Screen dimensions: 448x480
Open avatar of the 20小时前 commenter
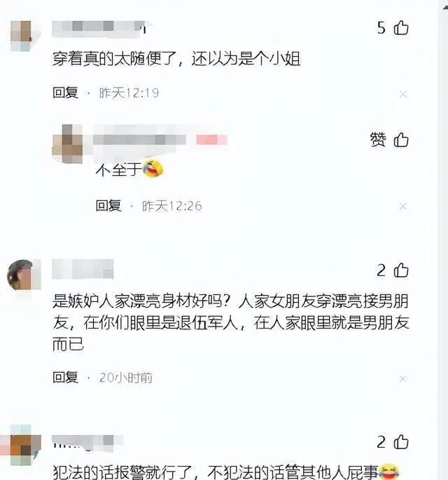point(22,275)
